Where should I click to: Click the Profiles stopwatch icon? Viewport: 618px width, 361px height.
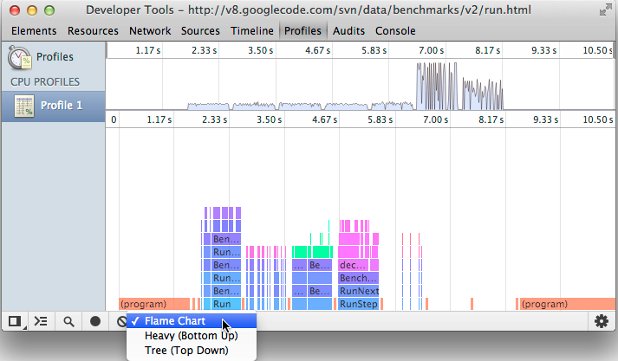coord(19,58)
